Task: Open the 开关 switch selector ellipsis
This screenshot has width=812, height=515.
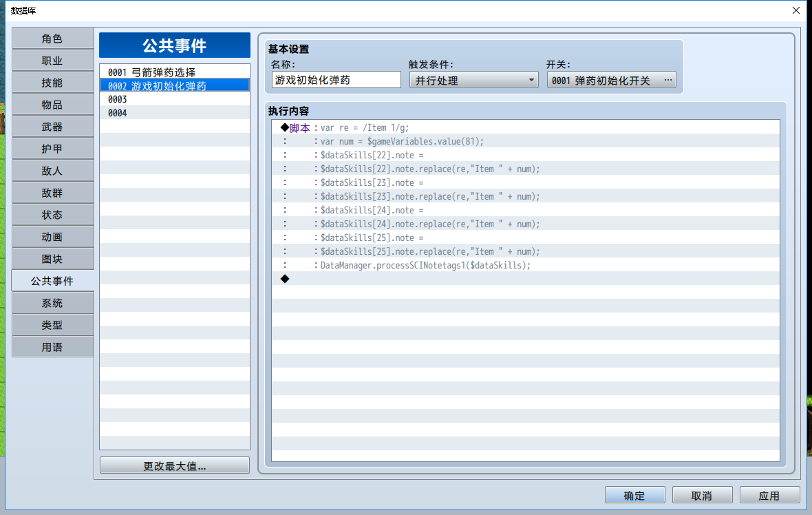Action: [x=668, y=81]
